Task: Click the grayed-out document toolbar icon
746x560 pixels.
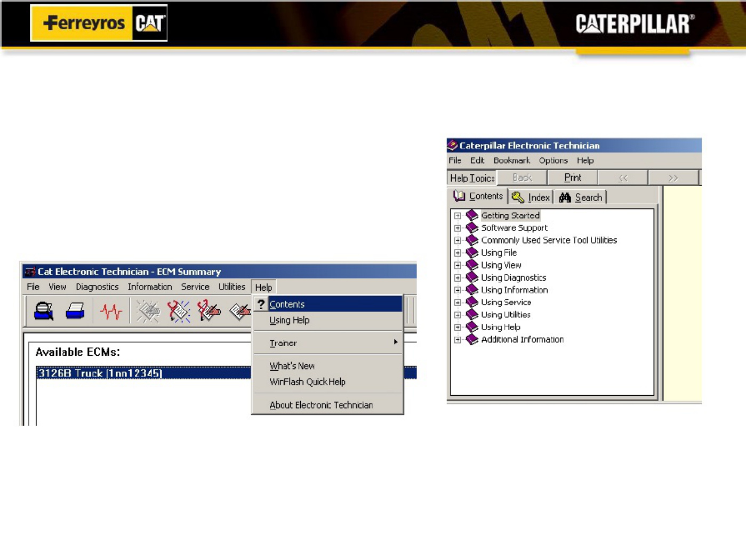Action: click(148, 311)
